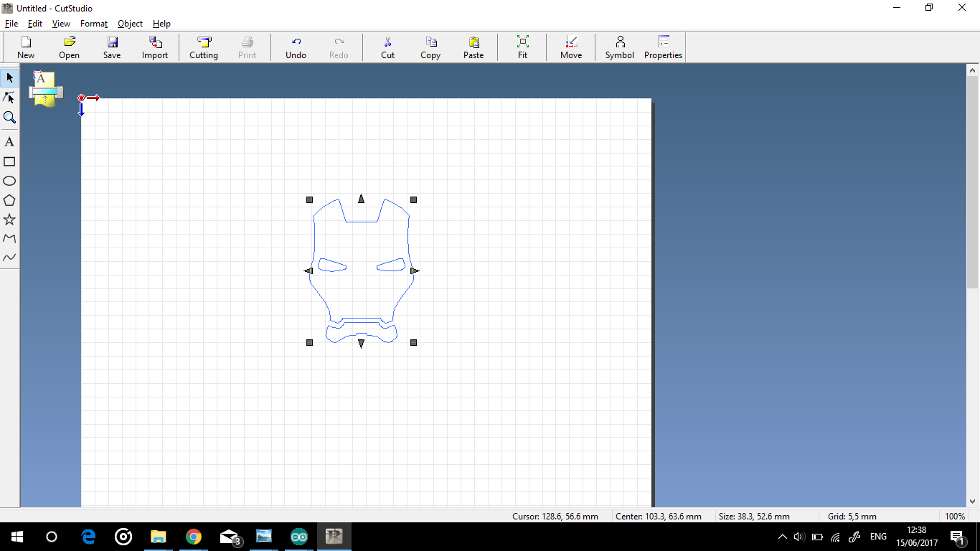Viewport: 980px width, 551px height.
Task: Pick the node Edit Point tool
Action: pyautogui.click(x=9, y=98)
